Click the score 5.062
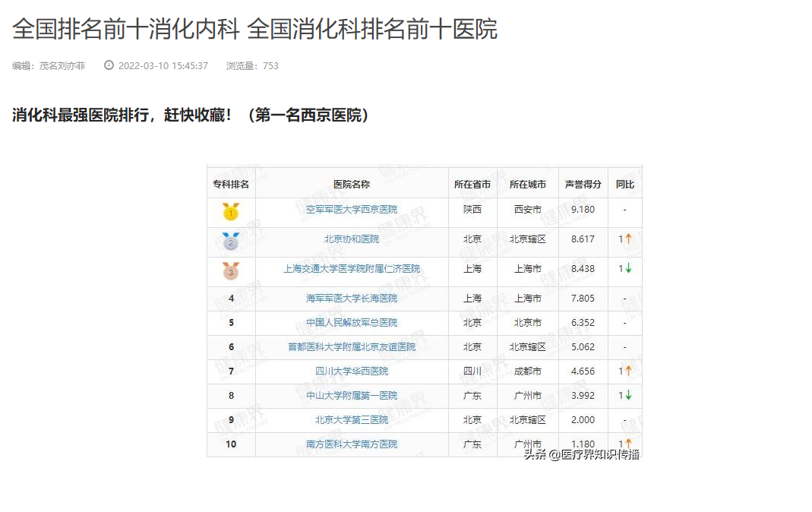 click(583, 347)
